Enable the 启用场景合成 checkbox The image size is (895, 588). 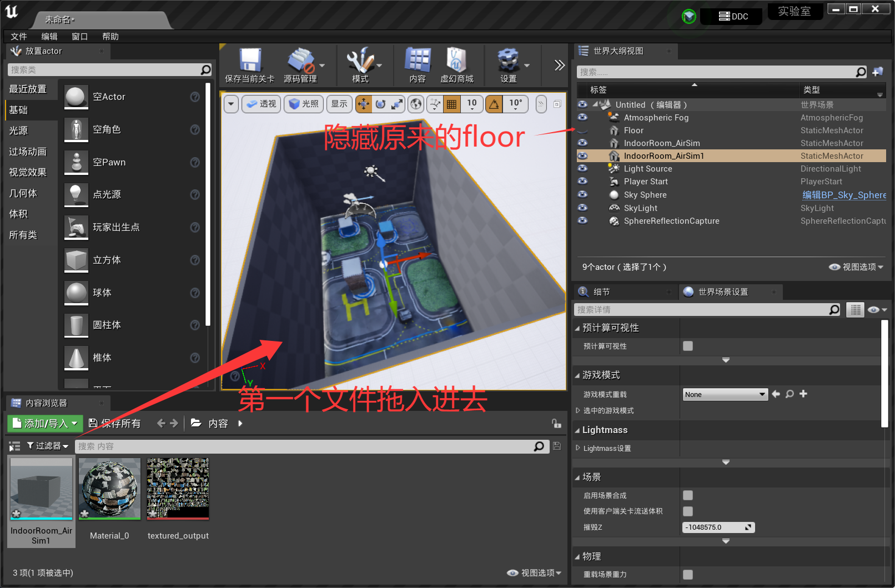click(688, 495)
